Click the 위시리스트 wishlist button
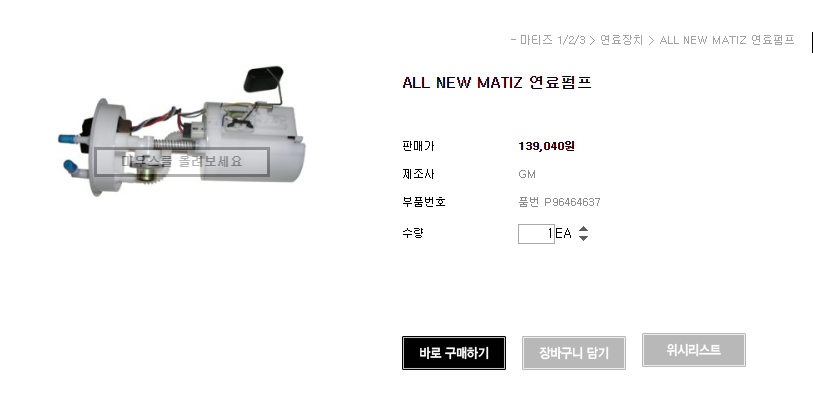 [x=694, y=350]
